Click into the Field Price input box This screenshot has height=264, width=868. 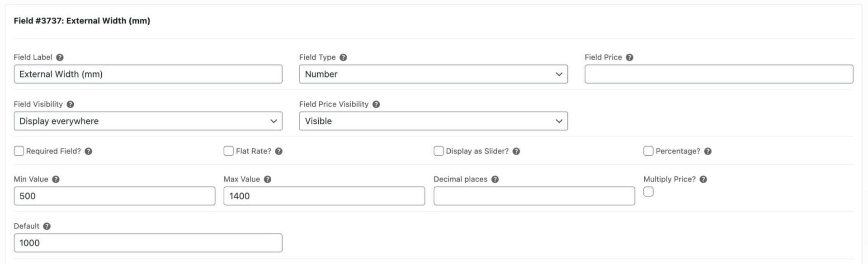click(719, 74)
